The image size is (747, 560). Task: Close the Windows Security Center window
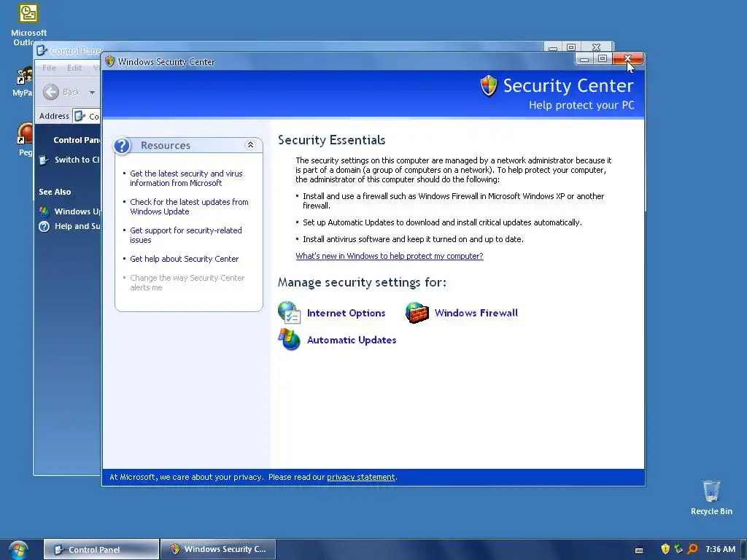click(627, 58)
